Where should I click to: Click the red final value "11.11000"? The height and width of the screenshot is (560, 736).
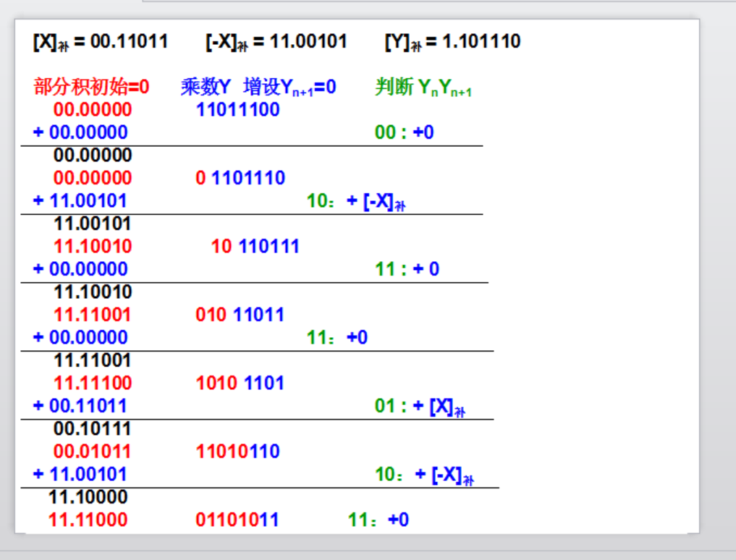coord(88,520)
